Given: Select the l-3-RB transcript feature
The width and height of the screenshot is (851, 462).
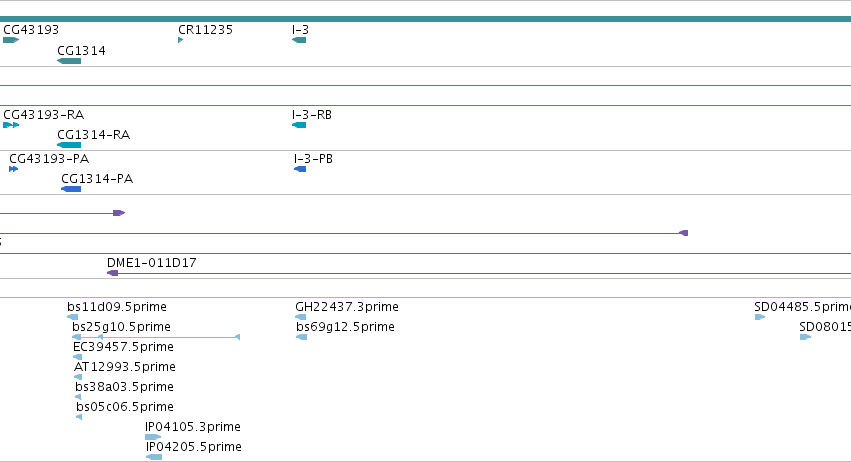Looking at the screenshot, I should click(299, 125).
